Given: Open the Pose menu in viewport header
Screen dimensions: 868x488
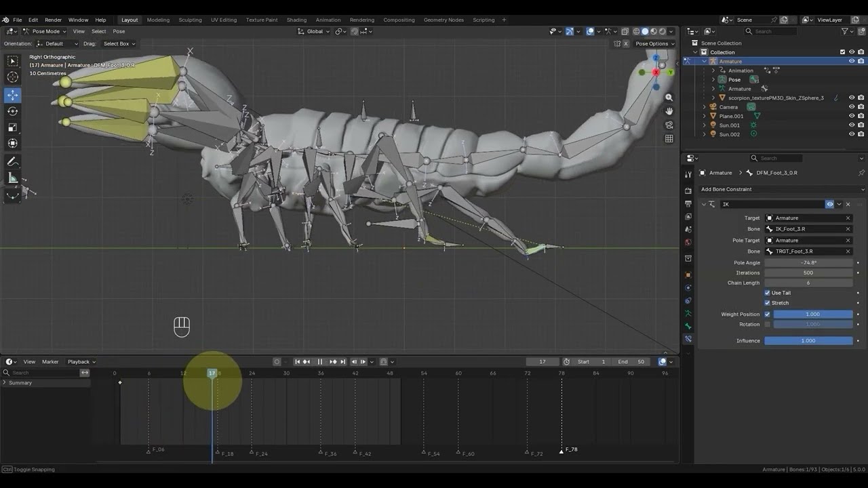Looking at the screenshot, I should (119, 31).
